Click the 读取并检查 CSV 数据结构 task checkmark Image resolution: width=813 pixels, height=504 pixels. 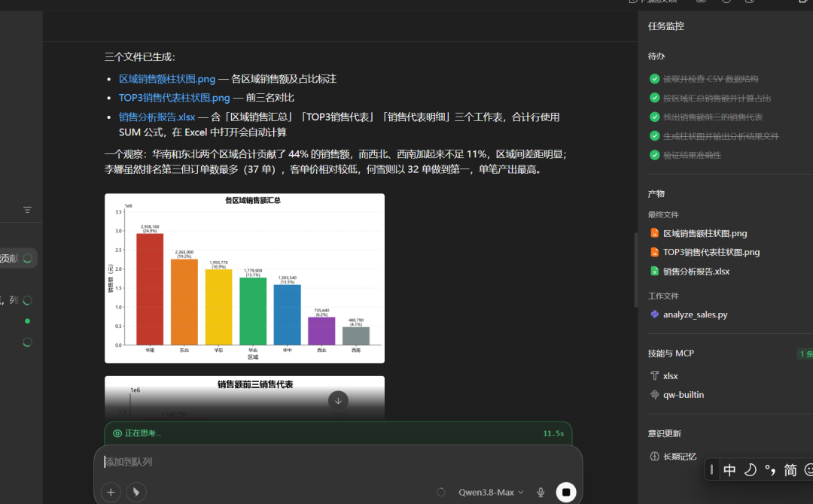pyautogui.click(x=654, y=79)
